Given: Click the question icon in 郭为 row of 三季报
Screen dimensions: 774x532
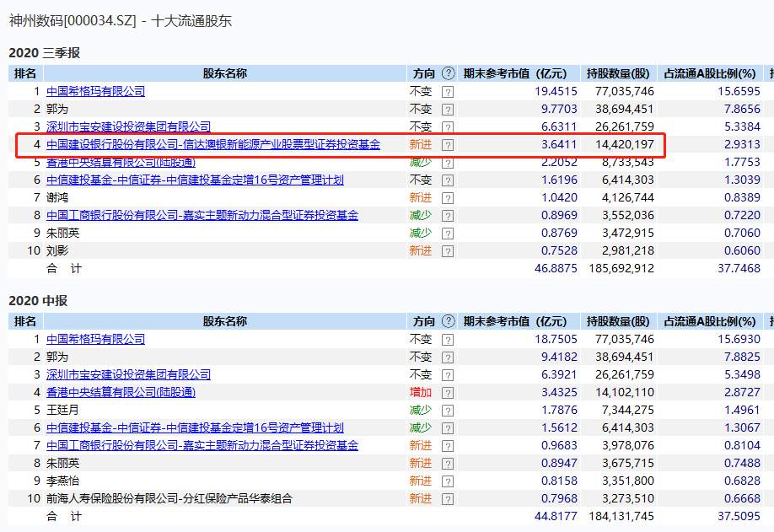Looking at the screenshot, I should pos(448,110).
